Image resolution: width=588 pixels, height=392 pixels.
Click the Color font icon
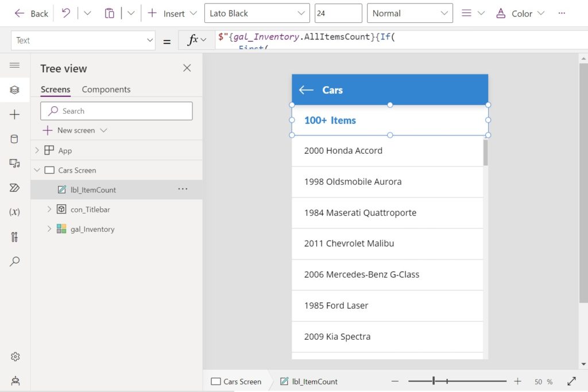(501, 14)
